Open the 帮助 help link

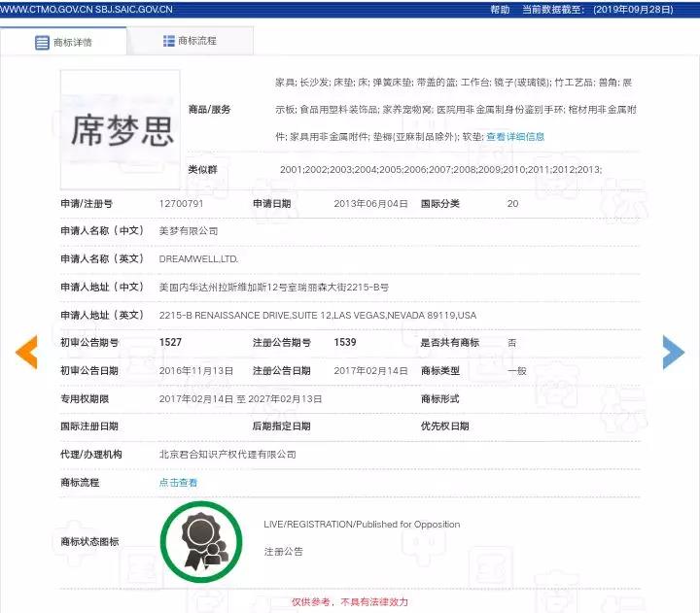coord(499,9)
